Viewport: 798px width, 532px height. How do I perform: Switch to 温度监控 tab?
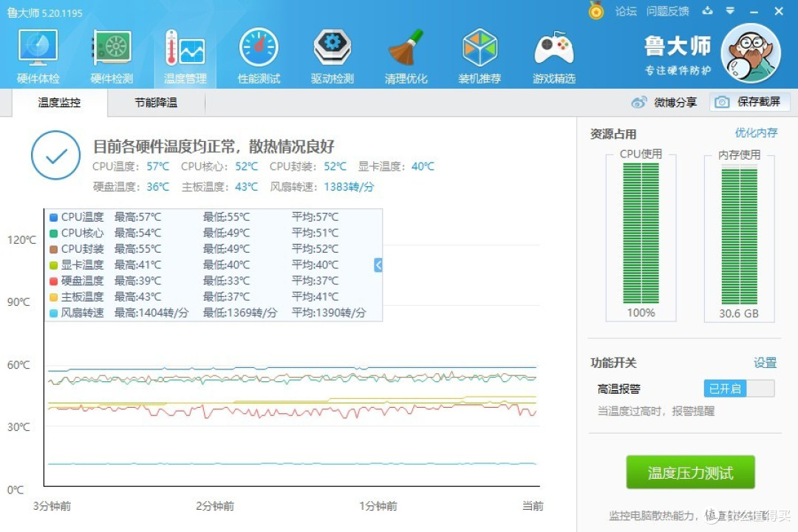(x=59, y=102)
